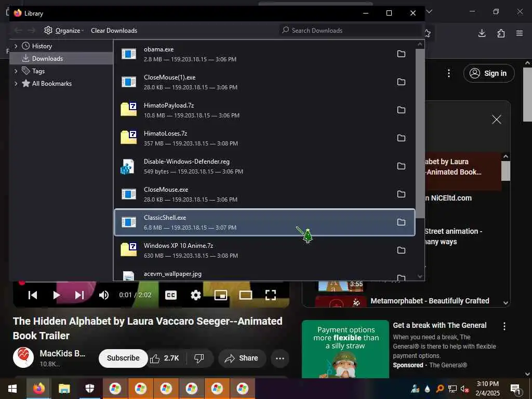
Task: Select the HimatoLoses.7z download entry
Action: pyautogui.click(x=264, y=138)
